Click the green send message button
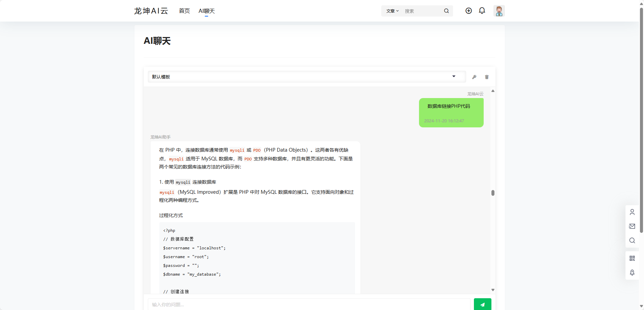 (x=482, y=304)
